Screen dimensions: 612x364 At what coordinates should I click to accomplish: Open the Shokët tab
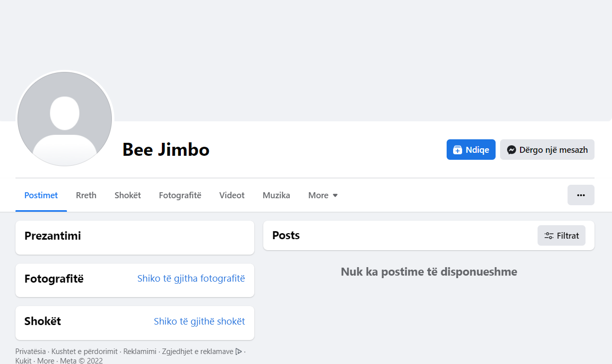(127, 195)
